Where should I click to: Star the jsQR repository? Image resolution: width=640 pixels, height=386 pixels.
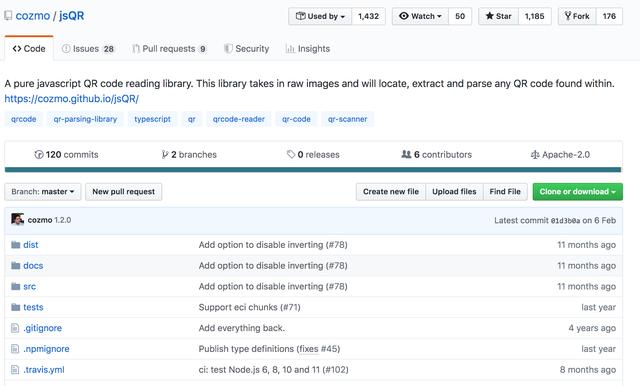(x=498, y=16)
